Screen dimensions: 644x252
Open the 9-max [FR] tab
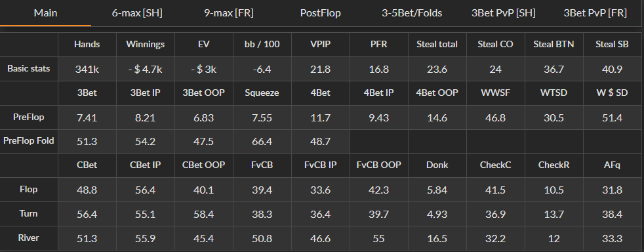coord(229,12)
